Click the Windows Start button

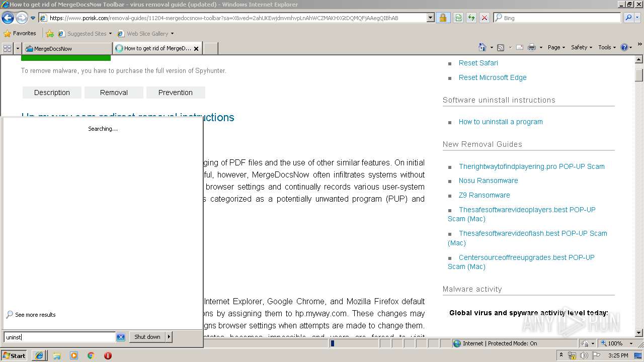tap(14, 355)
